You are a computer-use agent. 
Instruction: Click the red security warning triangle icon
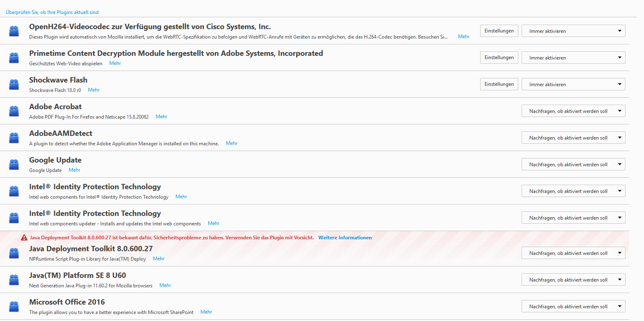pyautogui.click(x=24, y=238)
